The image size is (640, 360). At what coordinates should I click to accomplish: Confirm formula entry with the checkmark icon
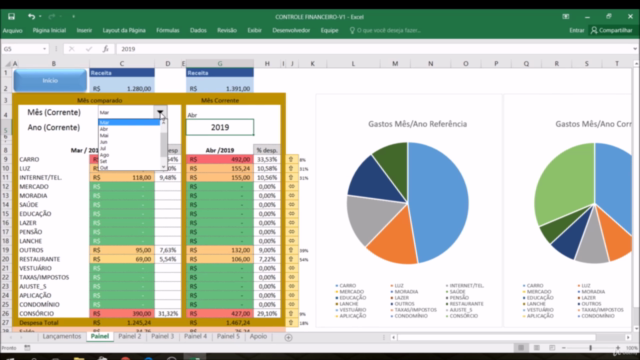click(89, 49)
